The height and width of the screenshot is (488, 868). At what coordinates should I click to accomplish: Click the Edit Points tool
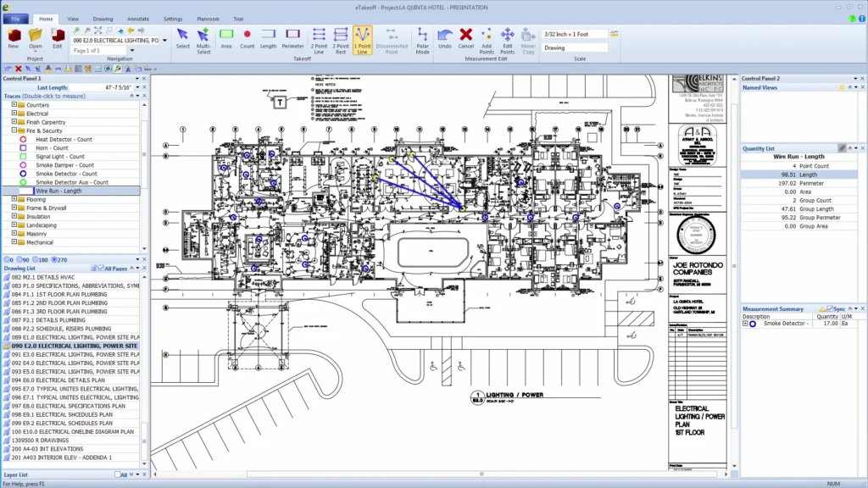tap(507, 41)
